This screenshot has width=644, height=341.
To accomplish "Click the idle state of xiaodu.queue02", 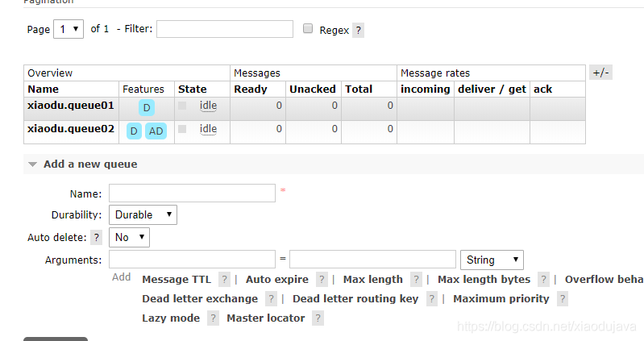I will 208,129.
